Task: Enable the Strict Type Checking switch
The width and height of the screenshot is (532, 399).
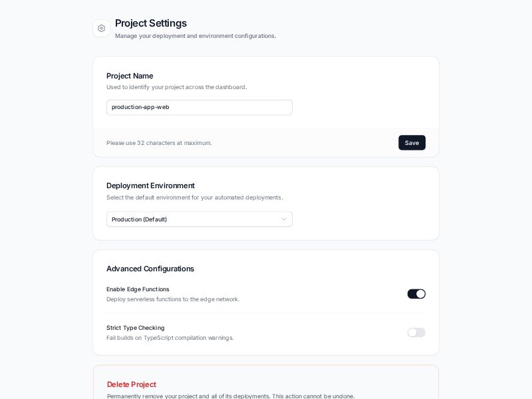Action: (416, 332)
